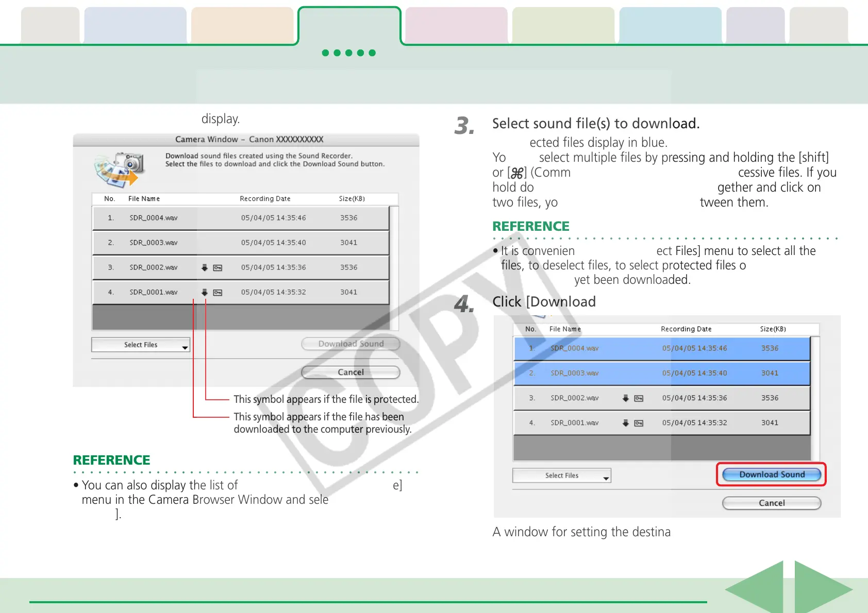Click the Recording Date column header in the step 4 window

pyautogui.click(x=686, y=329)
